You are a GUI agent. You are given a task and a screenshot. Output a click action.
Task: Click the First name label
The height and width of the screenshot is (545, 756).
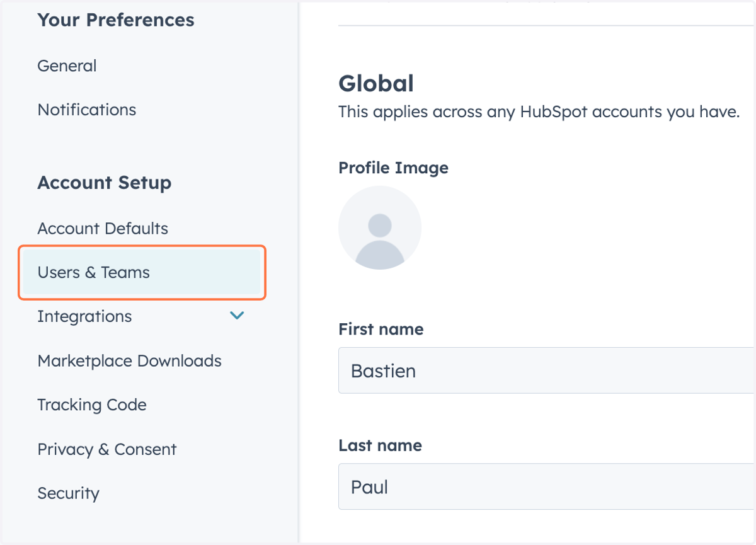(x=381, y=330)
